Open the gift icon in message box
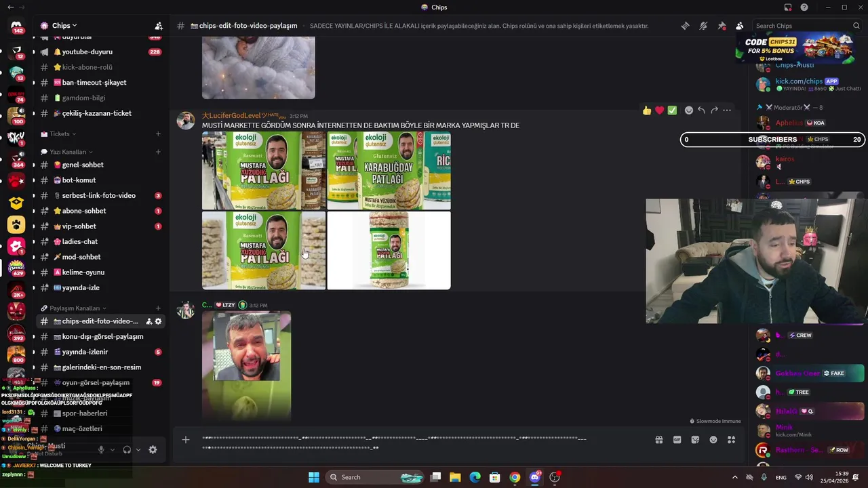Screen dimensions: 868x488 tap(658, 440)
